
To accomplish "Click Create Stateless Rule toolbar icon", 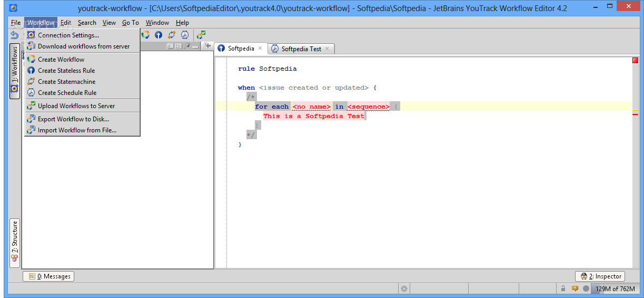I will tap(158, 35).
